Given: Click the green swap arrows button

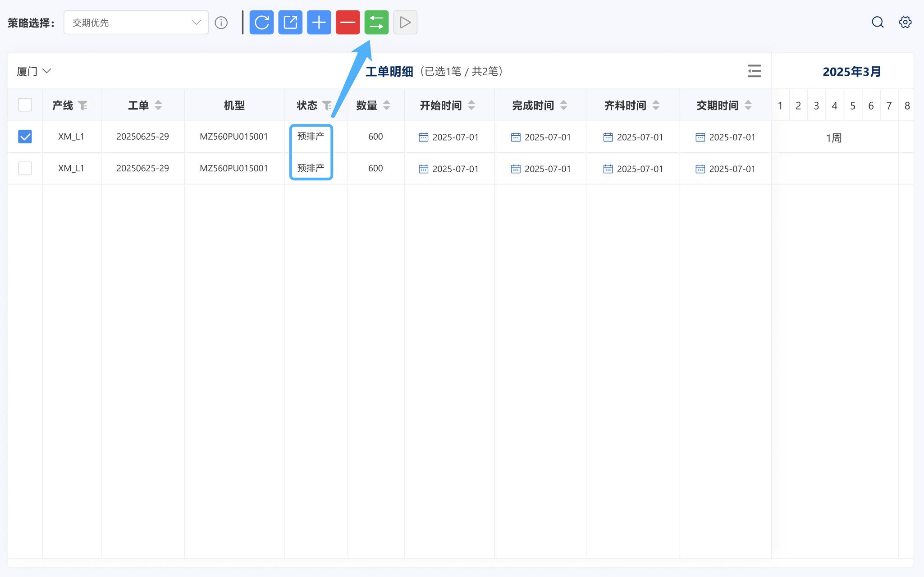Looking at the screenshot, I should [376, 23].
